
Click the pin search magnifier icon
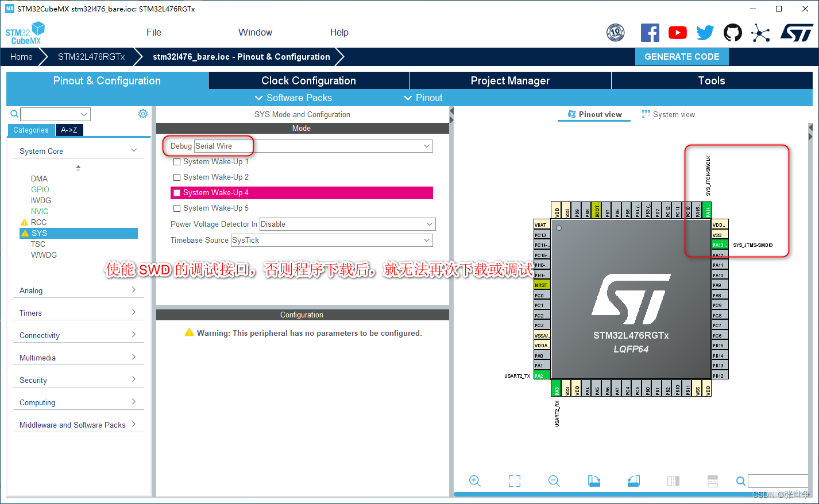coord(741,481)
